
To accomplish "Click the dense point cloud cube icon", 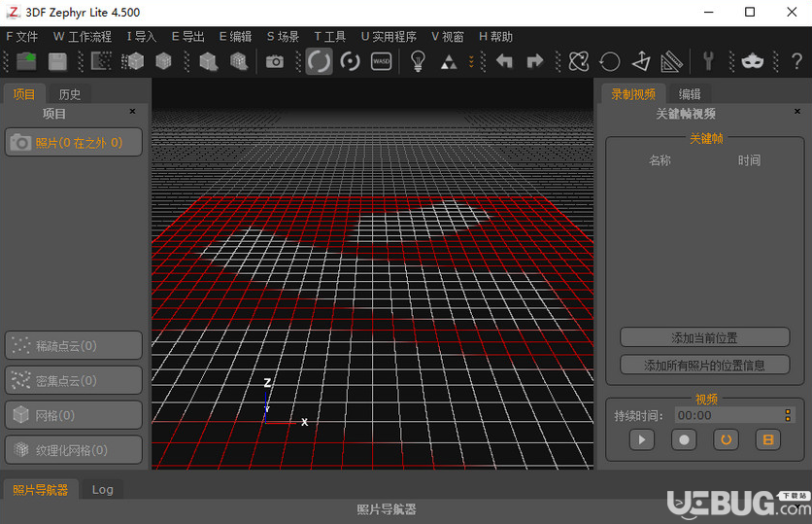I will coord(132,61).
